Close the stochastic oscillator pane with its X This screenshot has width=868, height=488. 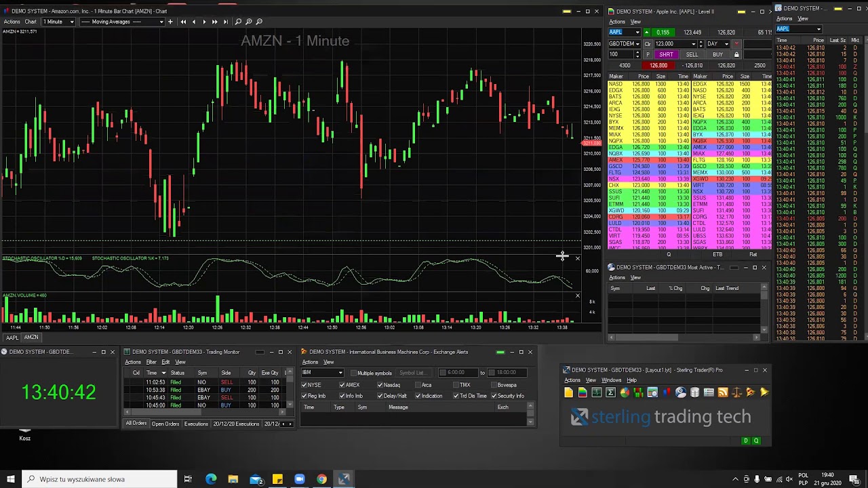coord(578,258)
